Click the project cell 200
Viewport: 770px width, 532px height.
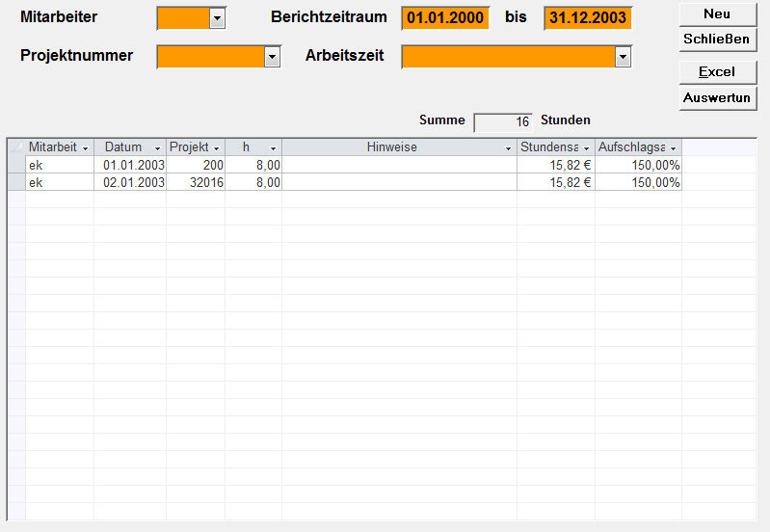196,165
